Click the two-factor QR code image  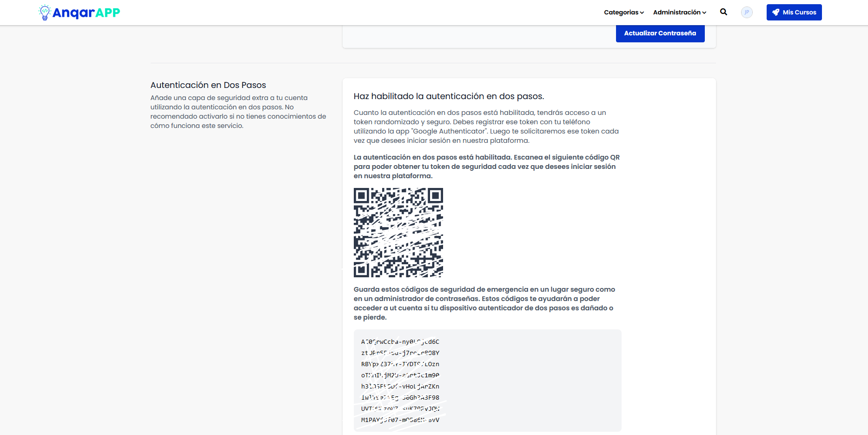coord(398,233)
